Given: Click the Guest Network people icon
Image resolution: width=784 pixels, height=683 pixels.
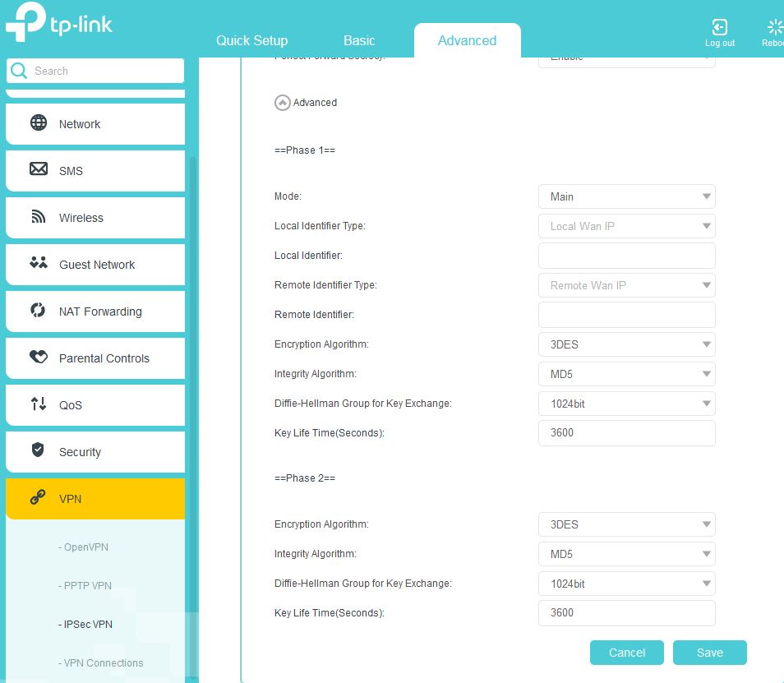Looking at the screenshot, I should pos(39,262).
